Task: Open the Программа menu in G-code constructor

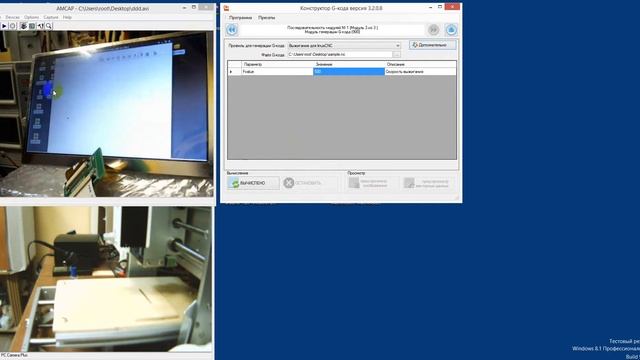Action: [x=240, y=18]
